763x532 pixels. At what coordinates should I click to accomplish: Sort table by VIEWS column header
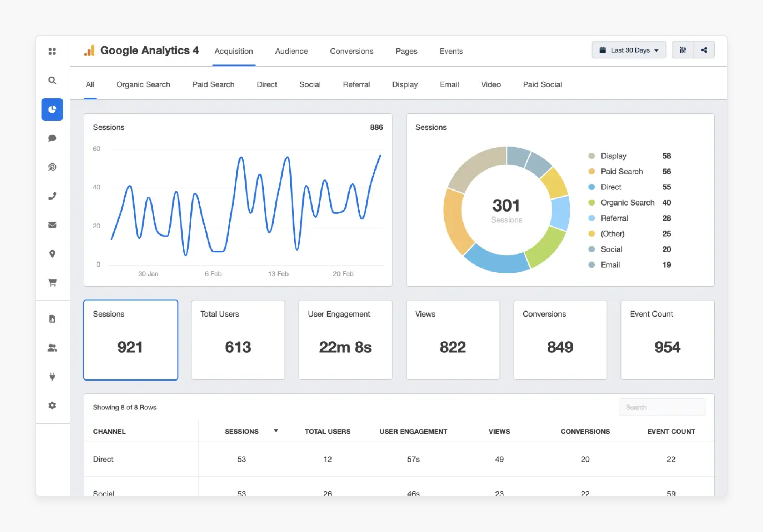click(499, 431)
